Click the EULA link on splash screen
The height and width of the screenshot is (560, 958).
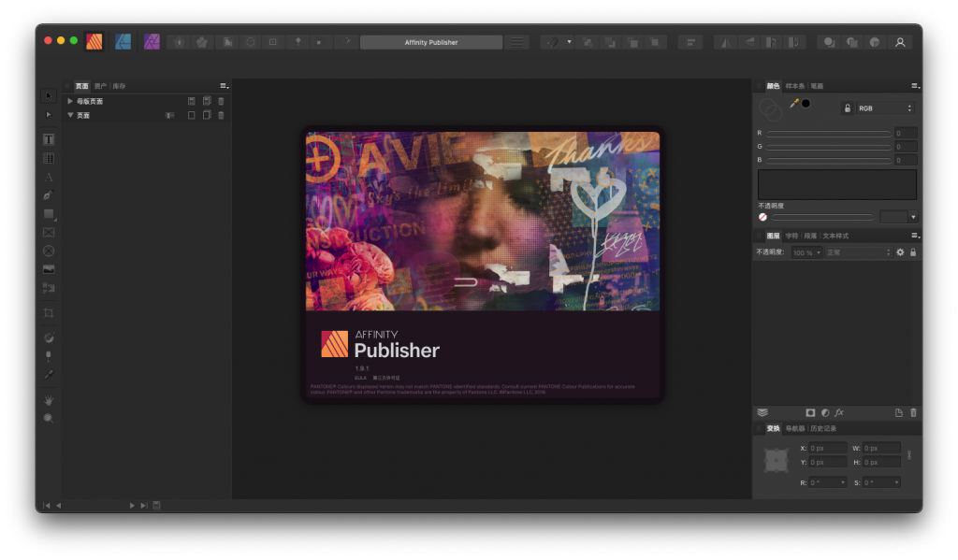click(x=360, y=378)
